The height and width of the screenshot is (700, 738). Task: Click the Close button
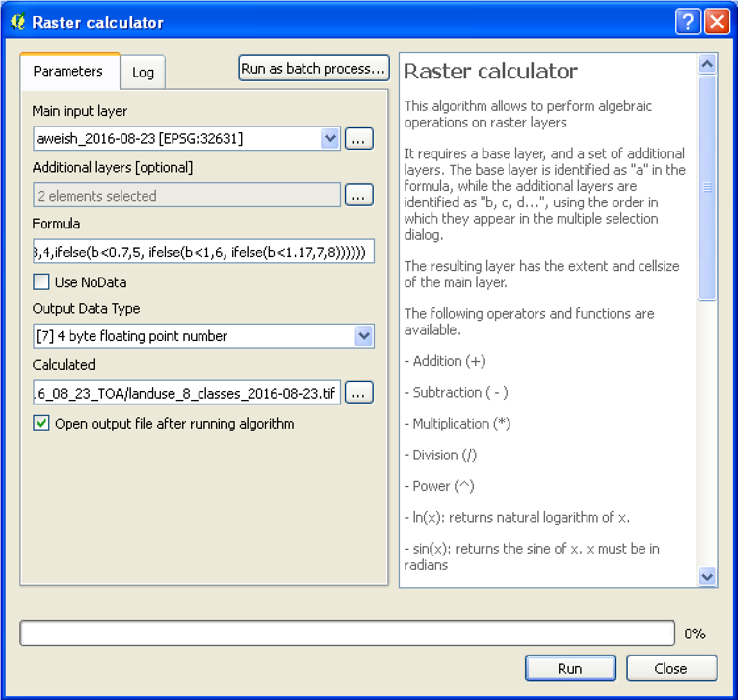pos(671,668)
